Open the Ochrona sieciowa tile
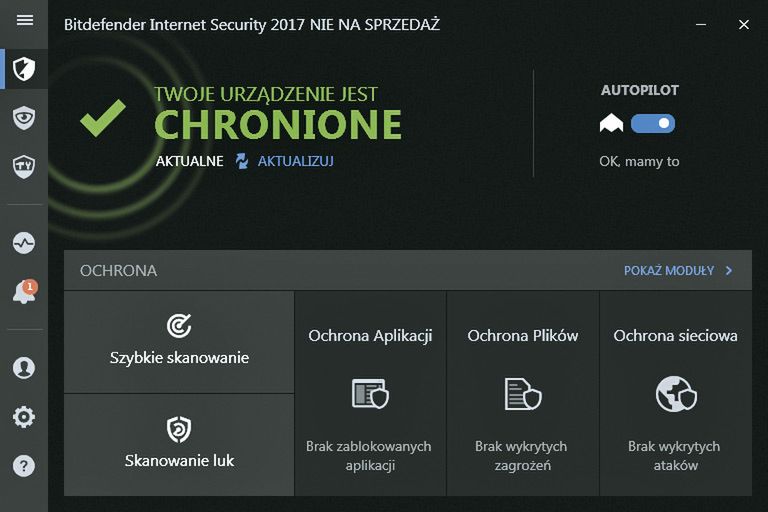 676,393
